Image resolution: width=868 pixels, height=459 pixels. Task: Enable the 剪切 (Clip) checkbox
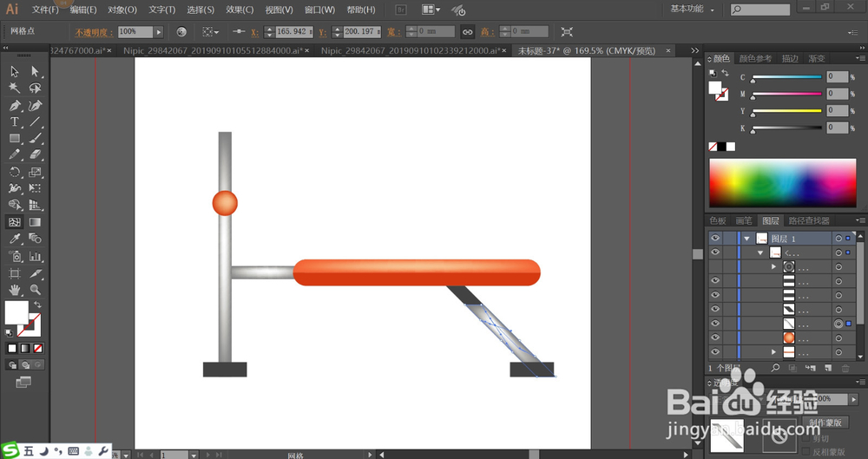tap(806, 438)
